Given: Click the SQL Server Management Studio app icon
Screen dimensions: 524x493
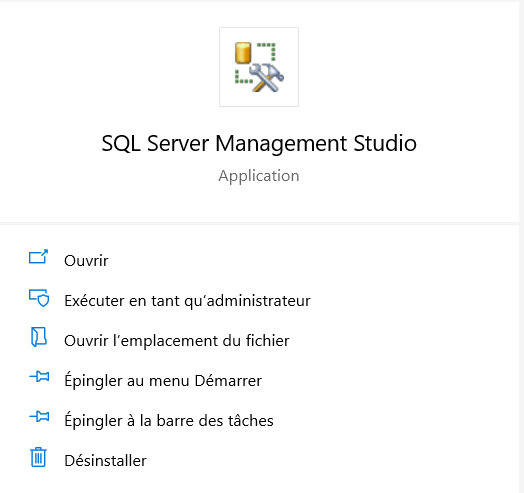Looking at the screenshot, I should (x=259, y=67).
